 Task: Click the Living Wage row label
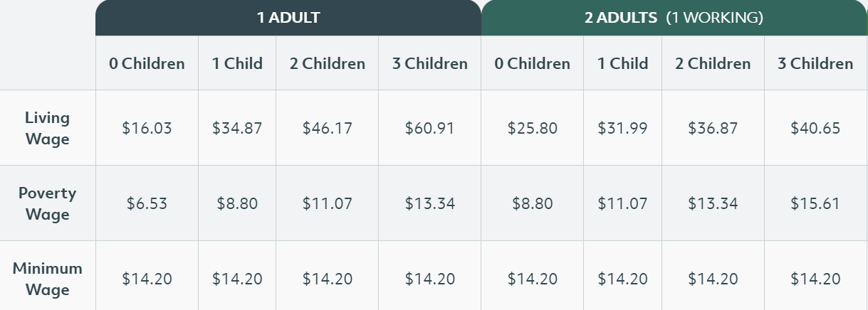pyautogui.click(x=48, y=128)
